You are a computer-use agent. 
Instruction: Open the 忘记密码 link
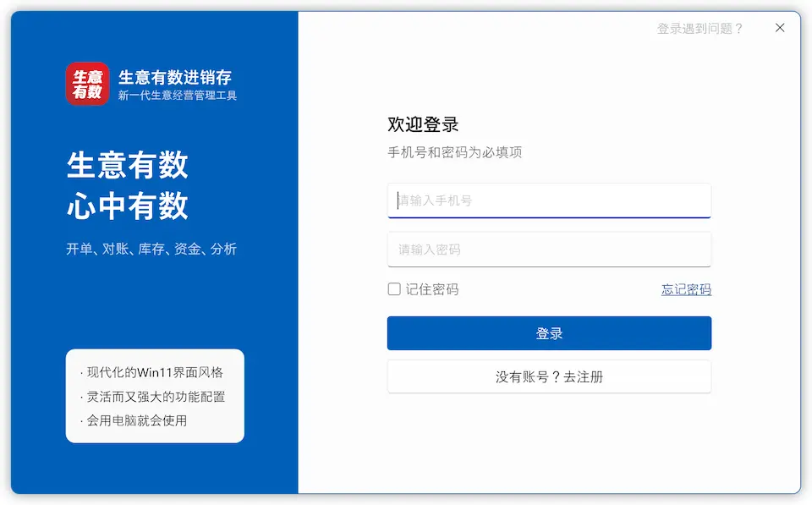click(686, 289)
